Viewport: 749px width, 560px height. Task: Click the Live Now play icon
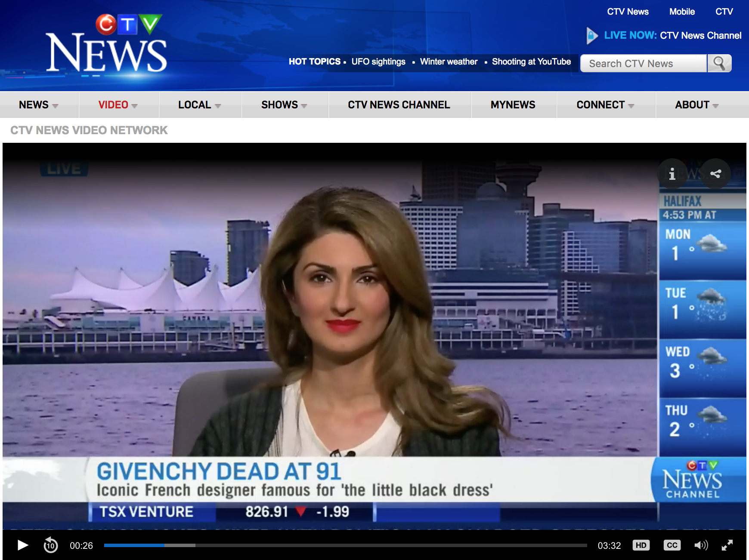[592, 35]
